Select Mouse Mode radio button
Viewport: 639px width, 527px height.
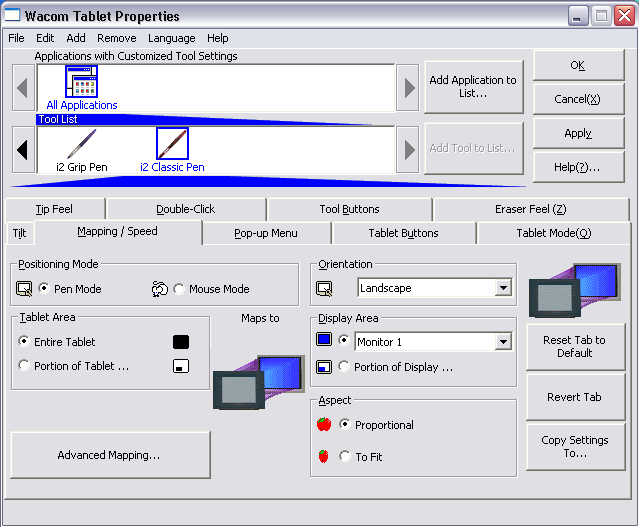coord(179,289)
